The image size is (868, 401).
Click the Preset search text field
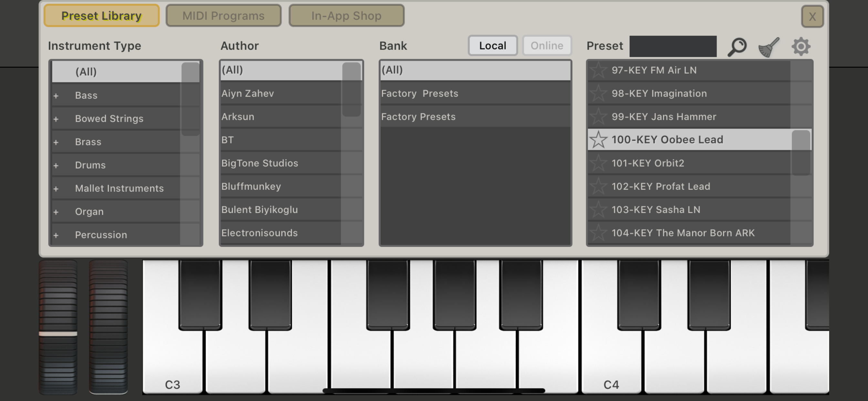click(673, 46)
